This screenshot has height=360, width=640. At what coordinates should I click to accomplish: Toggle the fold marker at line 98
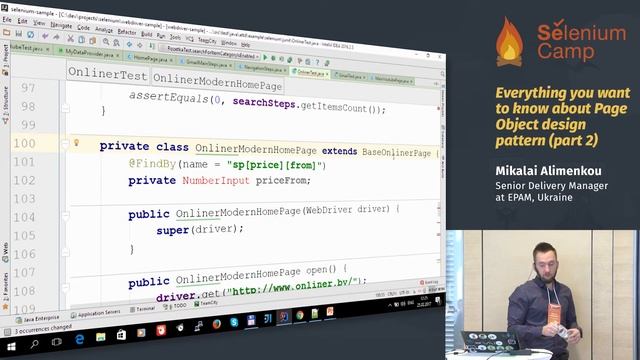[65, 108]
